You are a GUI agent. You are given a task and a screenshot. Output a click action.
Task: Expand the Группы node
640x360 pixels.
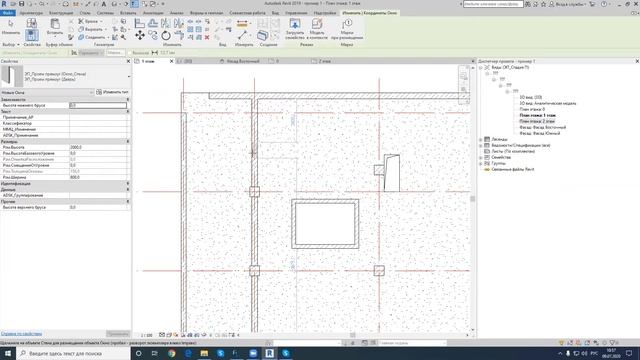(481, 163)
